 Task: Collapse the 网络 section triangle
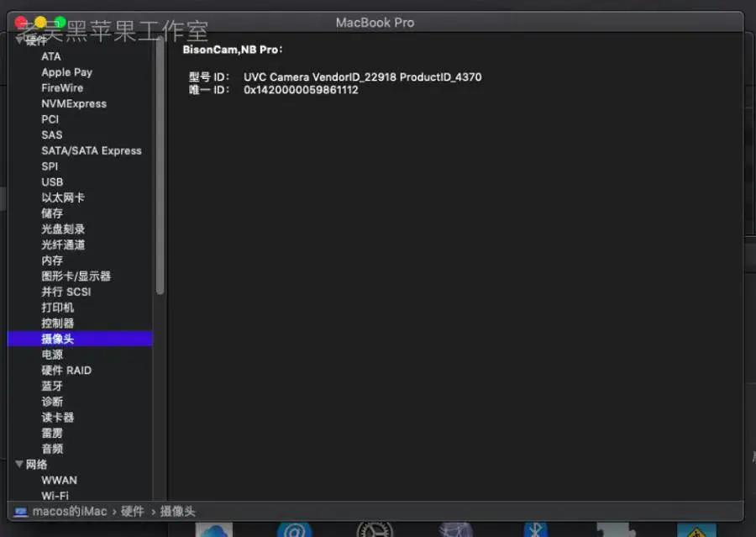click(19, 464)
